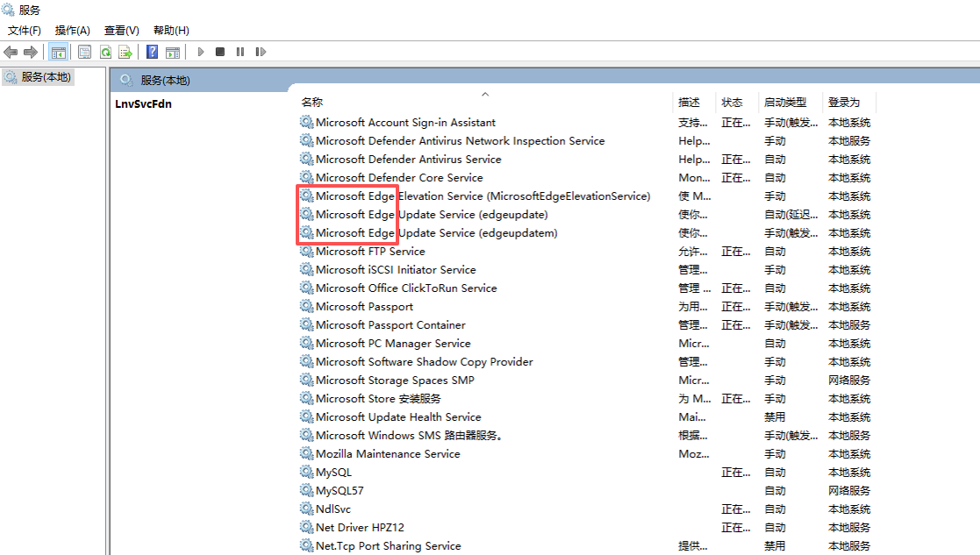
Task: Click the Stop Service square icon
Action: point(220,52)
